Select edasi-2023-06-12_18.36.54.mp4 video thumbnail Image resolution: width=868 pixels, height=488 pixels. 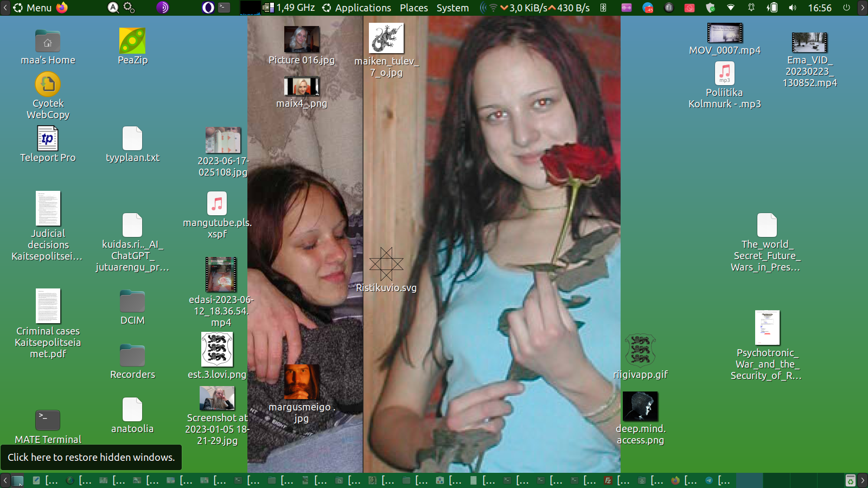point(221,274)
